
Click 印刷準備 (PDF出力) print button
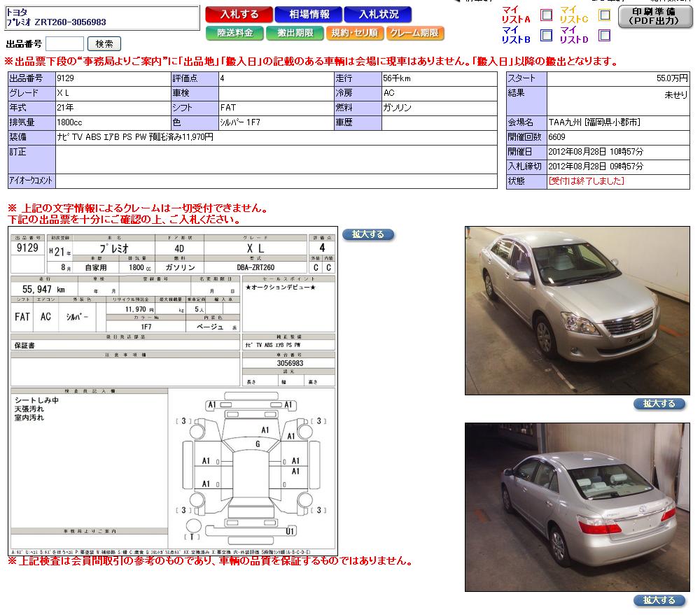tap(655, 17)
